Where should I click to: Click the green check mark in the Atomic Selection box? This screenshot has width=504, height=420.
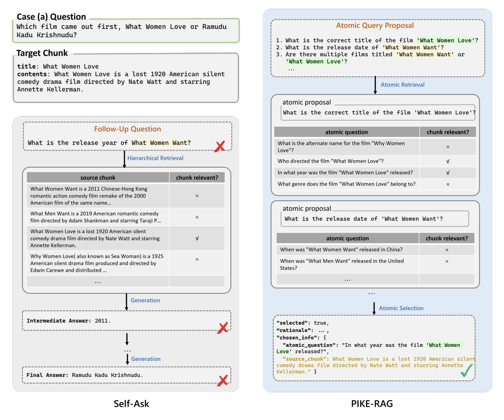point(466,370)
